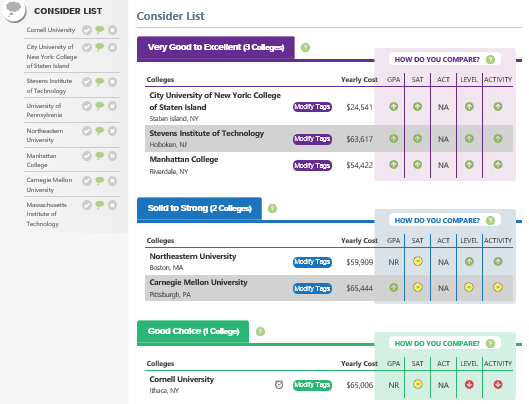
Task: Open comment bubble for Cornell University in sidebar
Action: (100, 30)
